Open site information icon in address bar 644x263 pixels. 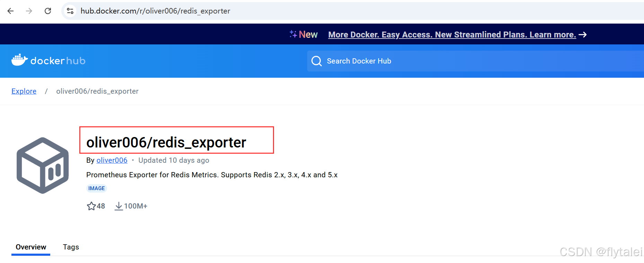(x=70, y=11)
